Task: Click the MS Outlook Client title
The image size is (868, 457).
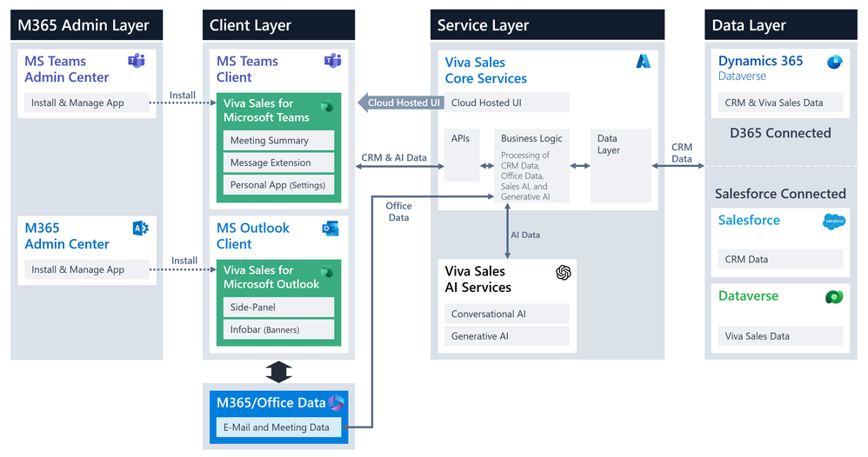Action: (253, 235)
